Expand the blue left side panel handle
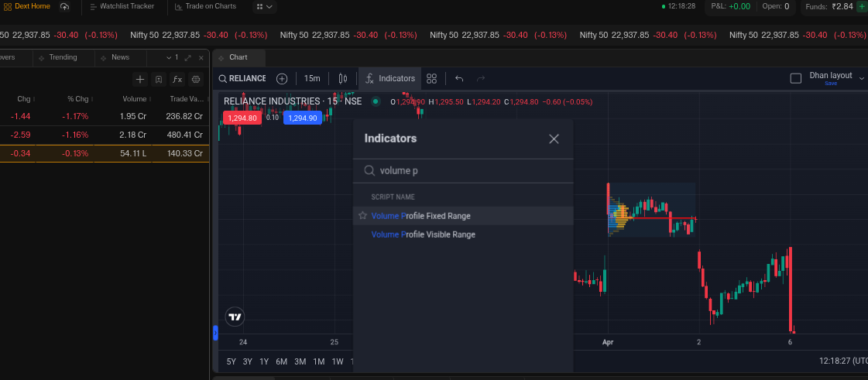The width and height of the screenshot is (868, 380). click(x=215, y=333)
